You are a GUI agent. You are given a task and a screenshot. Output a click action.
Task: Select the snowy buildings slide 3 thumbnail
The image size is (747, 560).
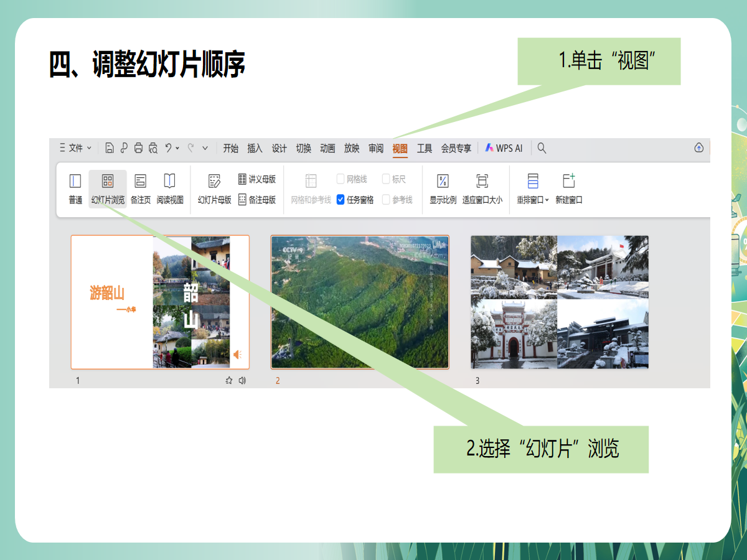pyautogui.click(x=559, y=302)
